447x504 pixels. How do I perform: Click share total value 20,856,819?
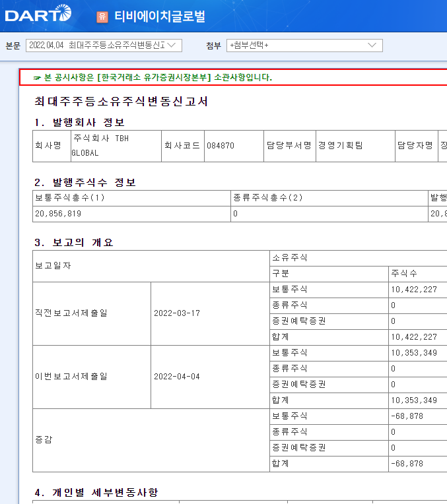pyautogui.click(x=58, y=214)
